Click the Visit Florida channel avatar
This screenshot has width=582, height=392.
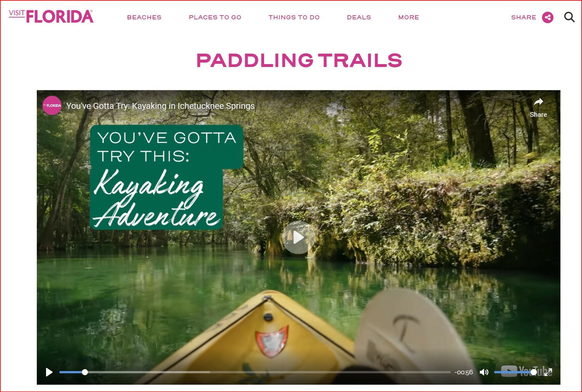52,105
